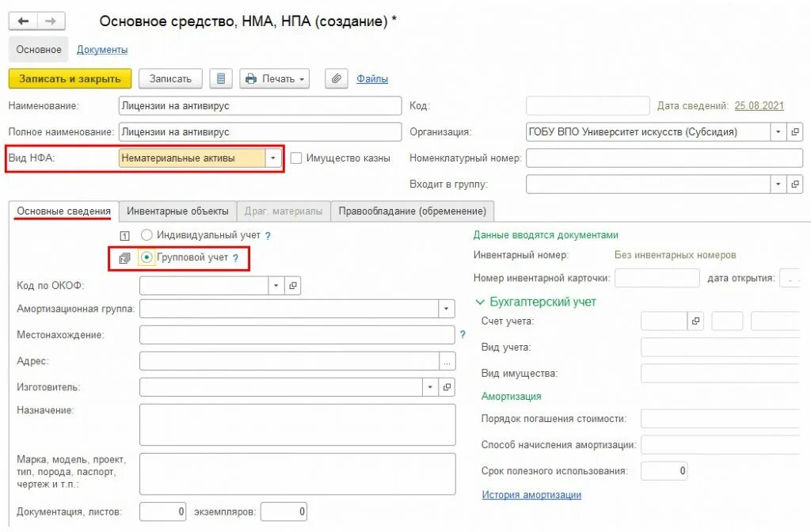Screen dimensions: 811x532
Task: Click the Назначение text area
Action: (298, 424)
